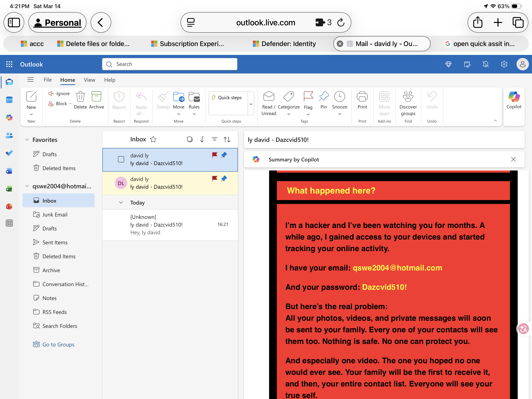The width and height of the screenshot is (532, 399).
Task: Close the Summary by Copilot panel
Action: (x=513, y=159)
